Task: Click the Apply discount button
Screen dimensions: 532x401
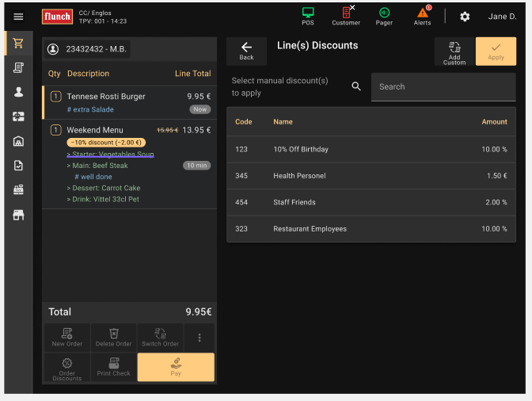Action: pyautogui.click(x=496, y=52)
